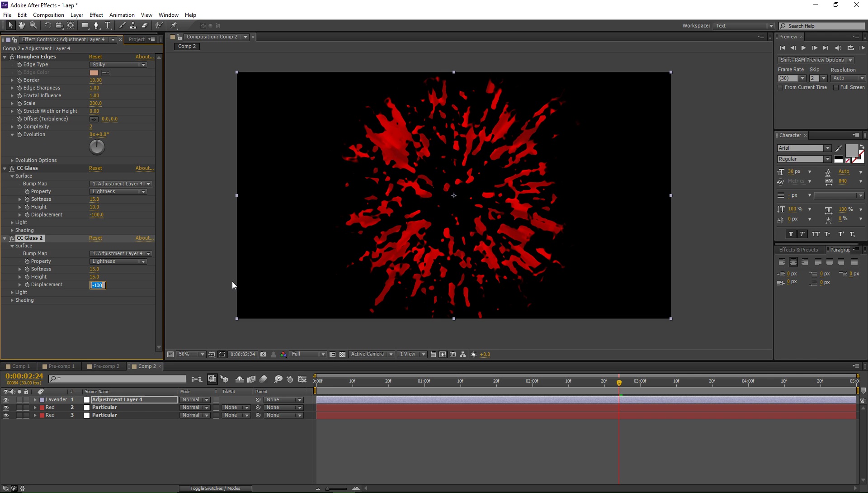Screen dimensions: 868x493
Task: Select Edge Type dropdown in Roughen Edges
Action: click(118, 64)
